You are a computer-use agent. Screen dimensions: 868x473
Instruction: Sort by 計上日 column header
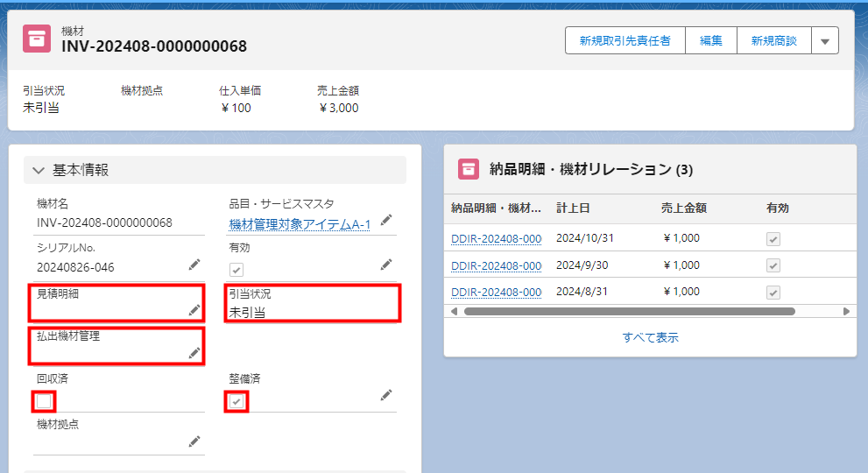[573, 208]
